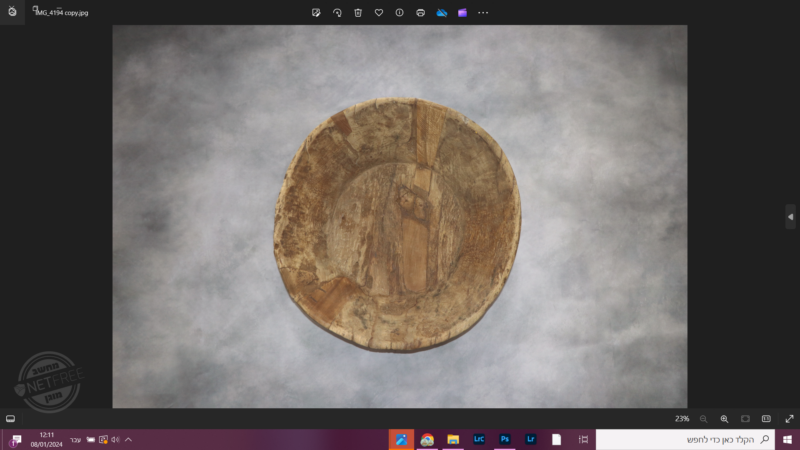800x450 pixels.
Task: Rotate the photo using the rotate icon
Action: click(x=337, y=13)
